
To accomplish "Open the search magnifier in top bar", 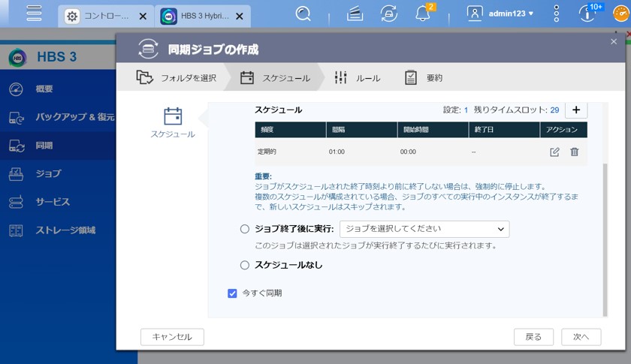I will click(303, 14).
